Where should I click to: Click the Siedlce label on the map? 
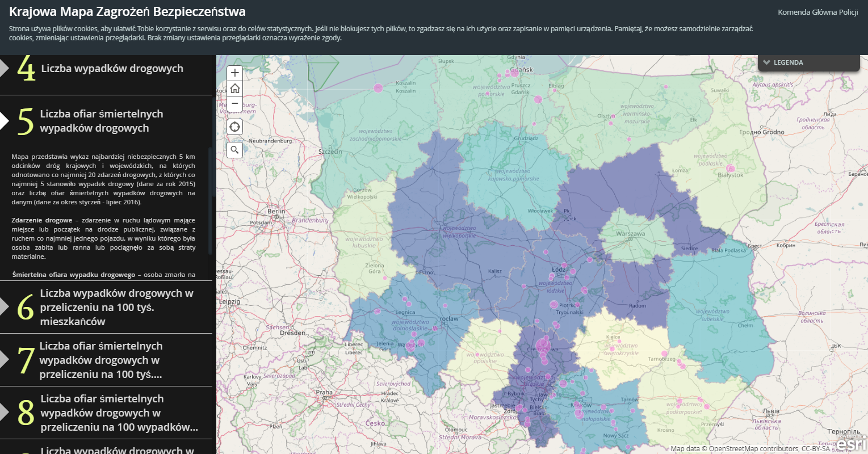pos(690,249)
